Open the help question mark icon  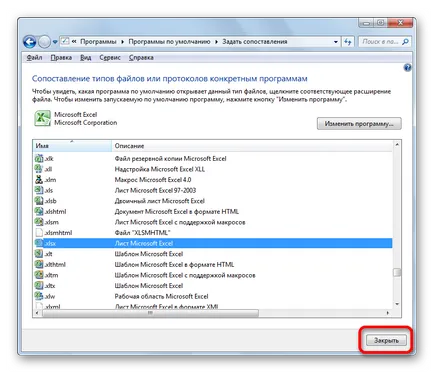click(407, 68)
